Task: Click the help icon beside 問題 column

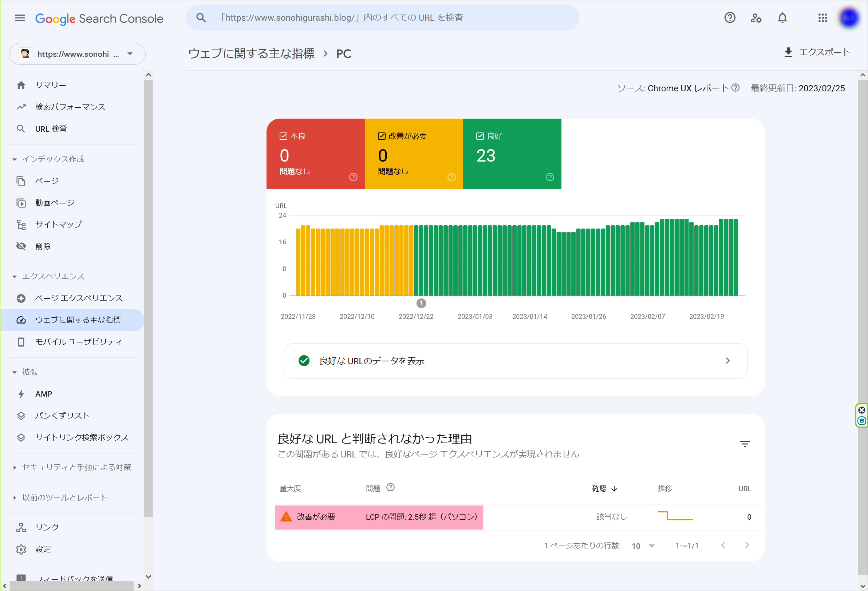Action: click(x=390, y=487)
